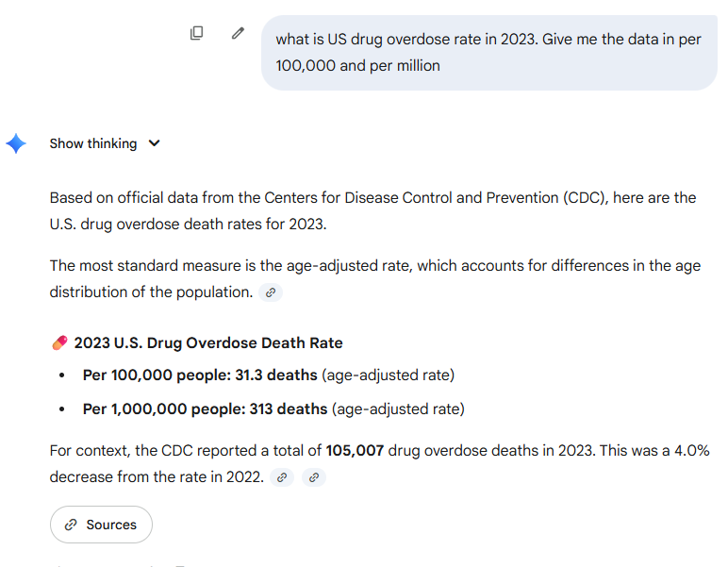Click the bold "105,007" figure
The height and width of the screenshot is (567, 728).
click(355, 451)
